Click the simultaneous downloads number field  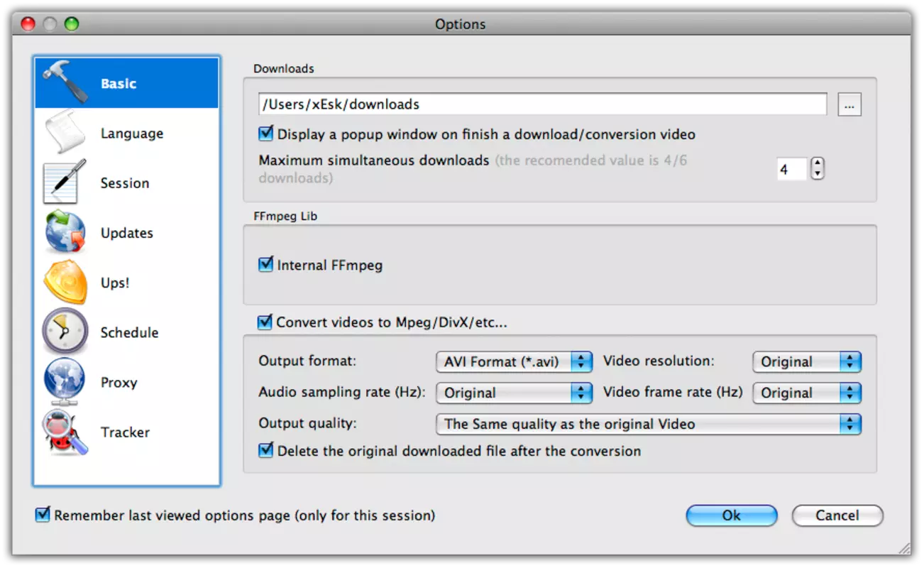click(x=792, y=170)
